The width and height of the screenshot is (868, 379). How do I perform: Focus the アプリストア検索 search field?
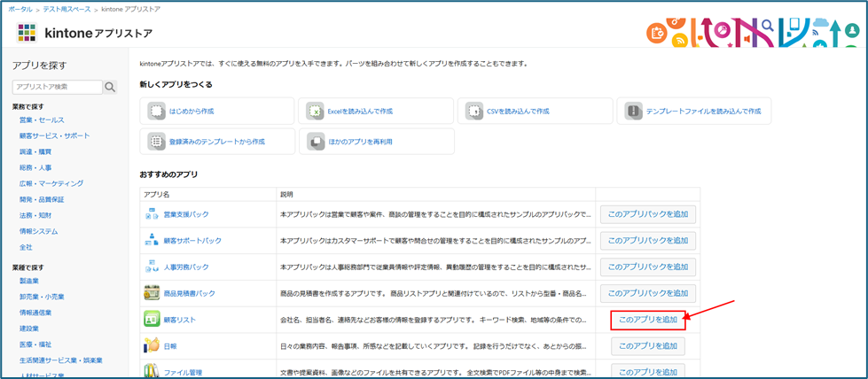coord(58,87)
